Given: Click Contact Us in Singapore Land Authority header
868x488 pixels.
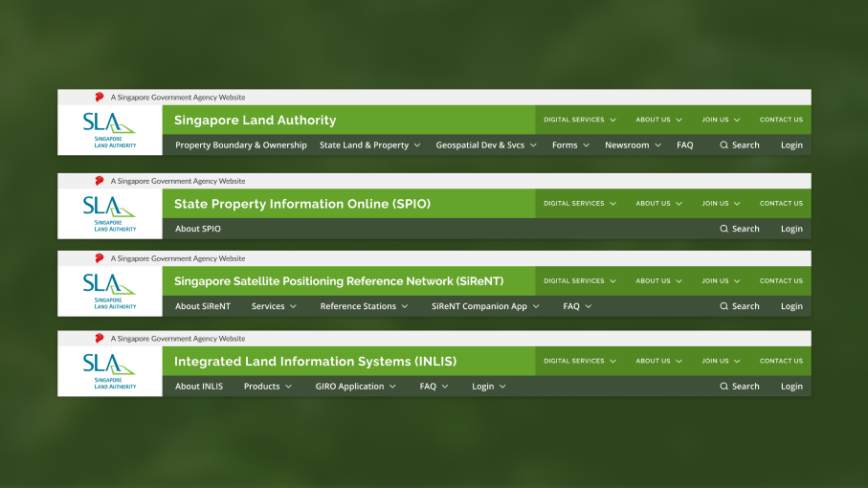Looking at the screenshot, I should [x=781, y=120].
